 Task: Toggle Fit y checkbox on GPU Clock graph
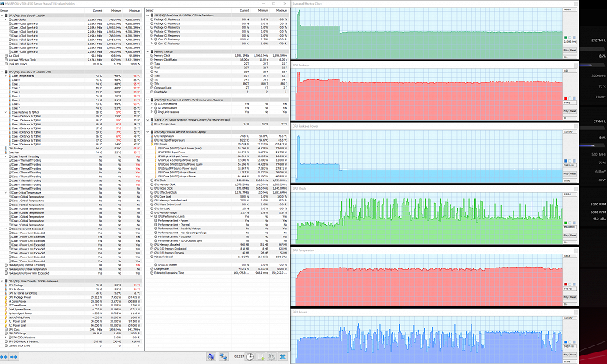click(x=567, y=235)
